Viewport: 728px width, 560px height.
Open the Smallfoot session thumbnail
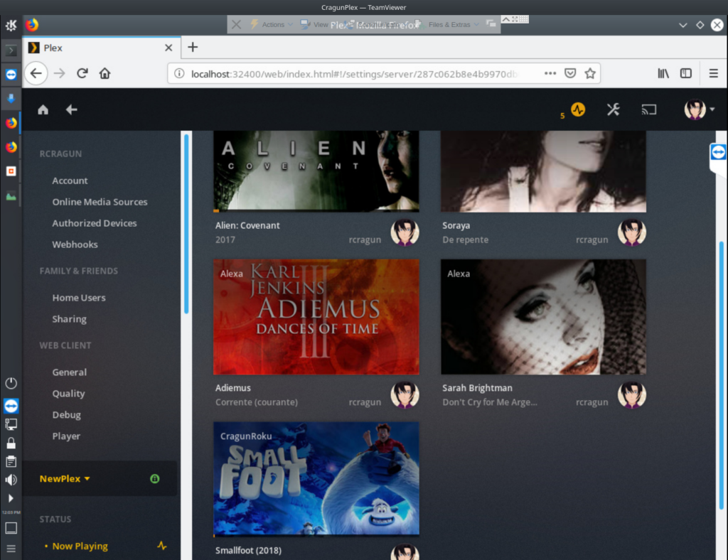[x=316, y=479]
